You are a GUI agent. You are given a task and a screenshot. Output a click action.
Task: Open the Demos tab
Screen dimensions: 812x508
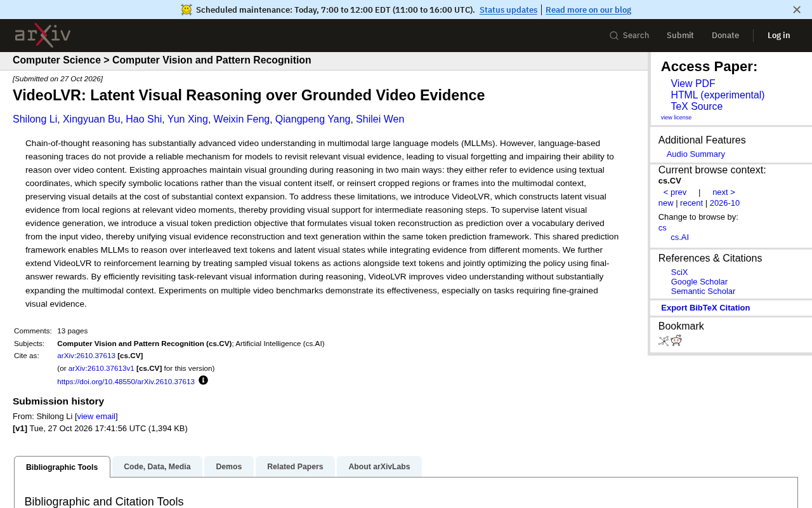(x=229, y=467)
